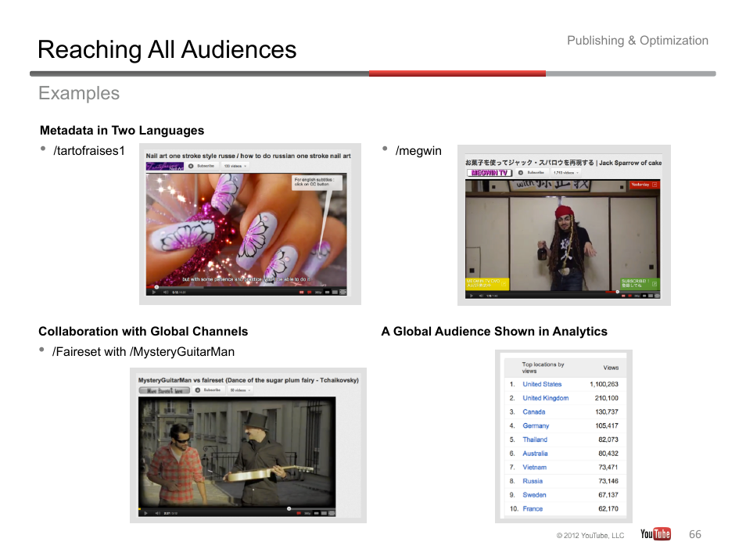Subscribe to the tartofraises nail art channel
Screen dimensions: 746x560
pyautogui.click(x=201, y=166)
